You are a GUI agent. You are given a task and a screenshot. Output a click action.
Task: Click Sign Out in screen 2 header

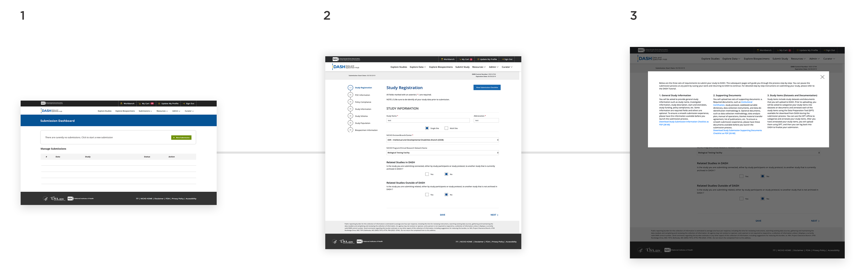click(507, 59)
